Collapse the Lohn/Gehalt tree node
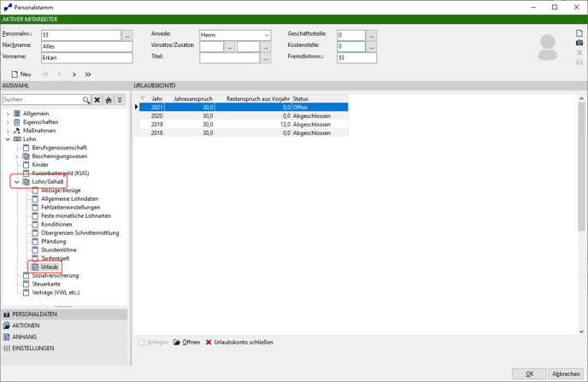 pyautogui.click(x=16, y=182)
